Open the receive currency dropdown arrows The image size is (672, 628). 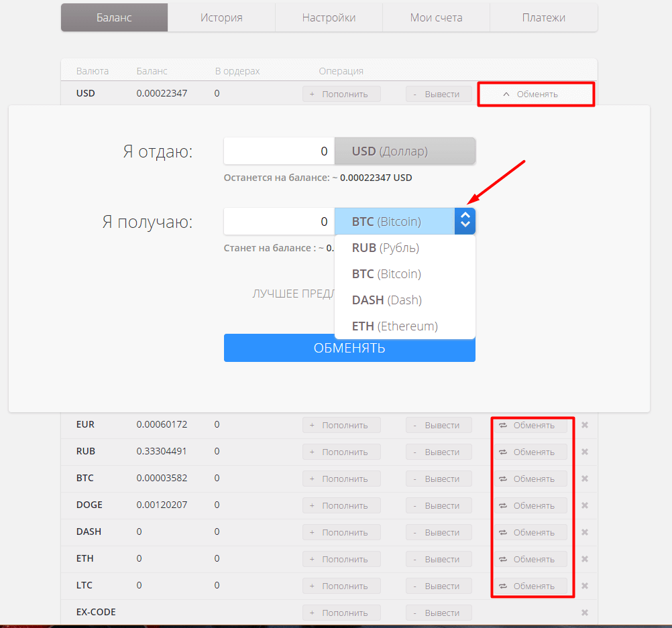(x=465, y=221)
